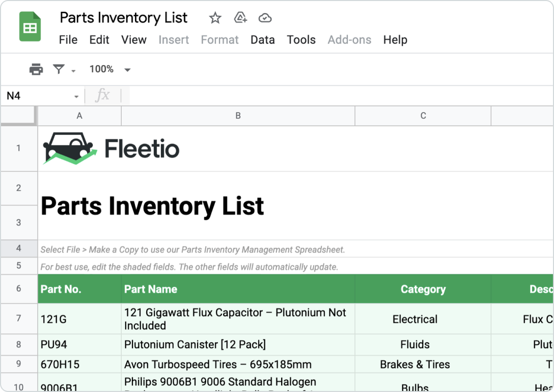Viewport: 554px width, 392px height.
Task: Select column A header
Action: pos(80,116)
